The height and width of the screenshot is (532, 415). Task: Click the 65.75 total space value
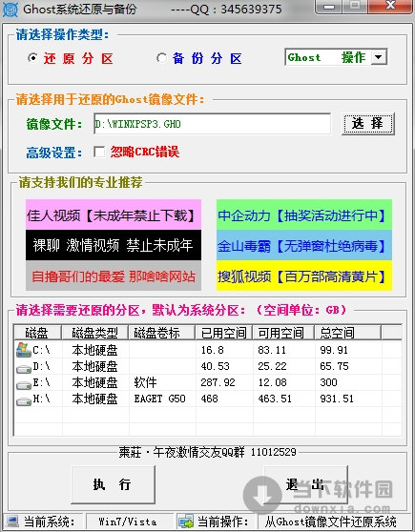(x=334, y=366)
